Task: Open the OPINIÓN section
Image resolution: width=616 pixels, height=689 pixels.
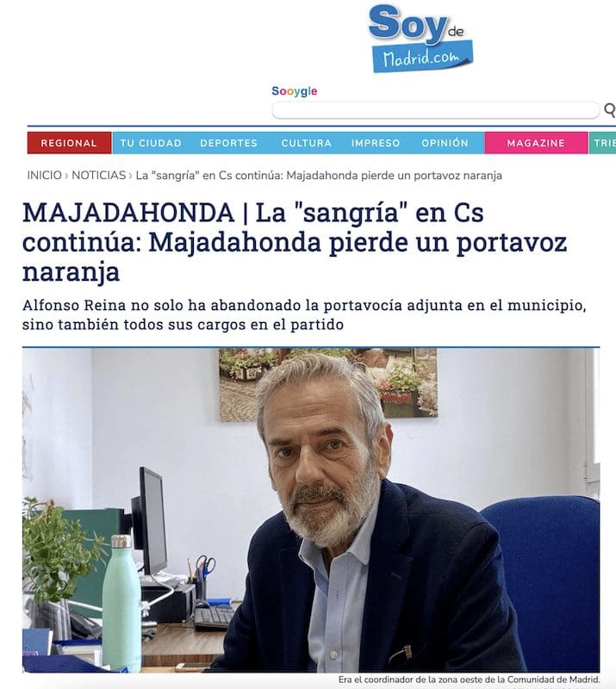Action: pyautogui.click(x=445, y=143)
